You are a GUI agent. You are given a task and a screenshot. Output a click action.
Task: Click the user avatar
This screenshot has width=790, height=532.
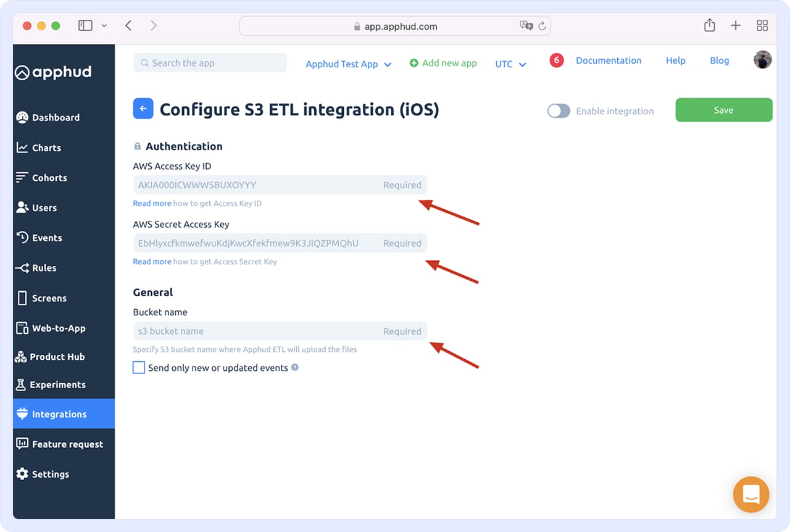(x=763, y=60)
